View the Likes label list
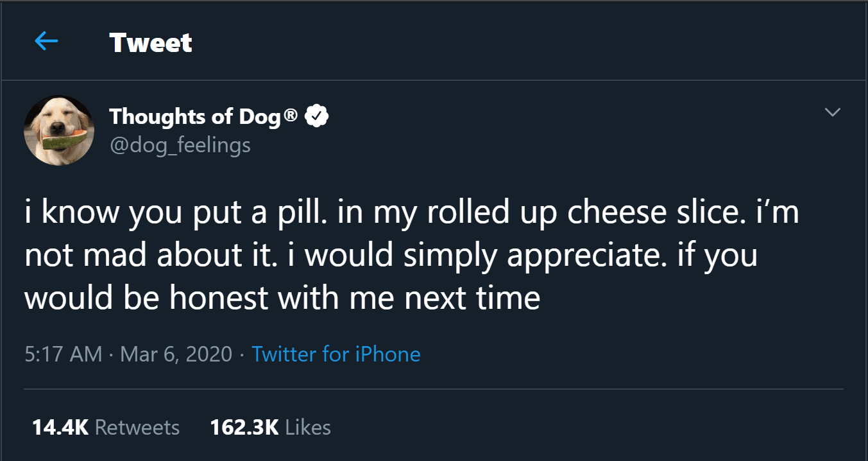Viewport: 868px width, 461px height. pos(308,428)
